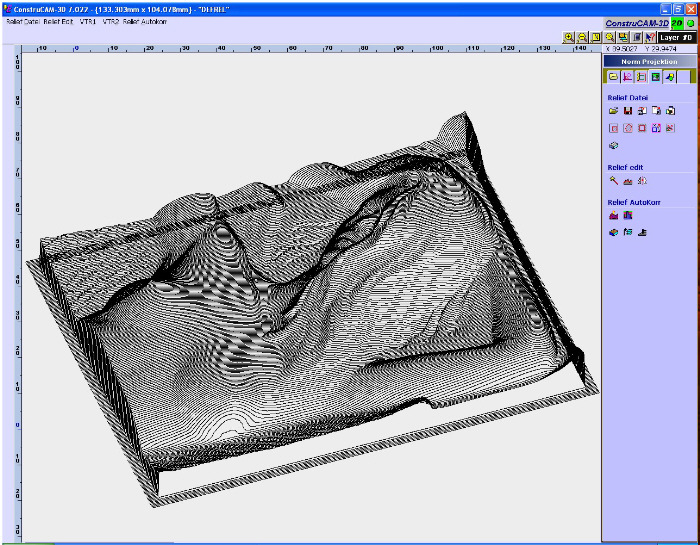
Task: Toggle the green 2D view mode indicator
Action: [x=677, y=22]
